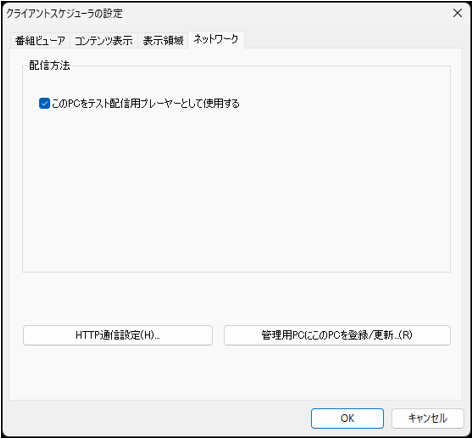Select the 表示領域 tab
The height and width of the screenshot is (439, 473).
163,41
